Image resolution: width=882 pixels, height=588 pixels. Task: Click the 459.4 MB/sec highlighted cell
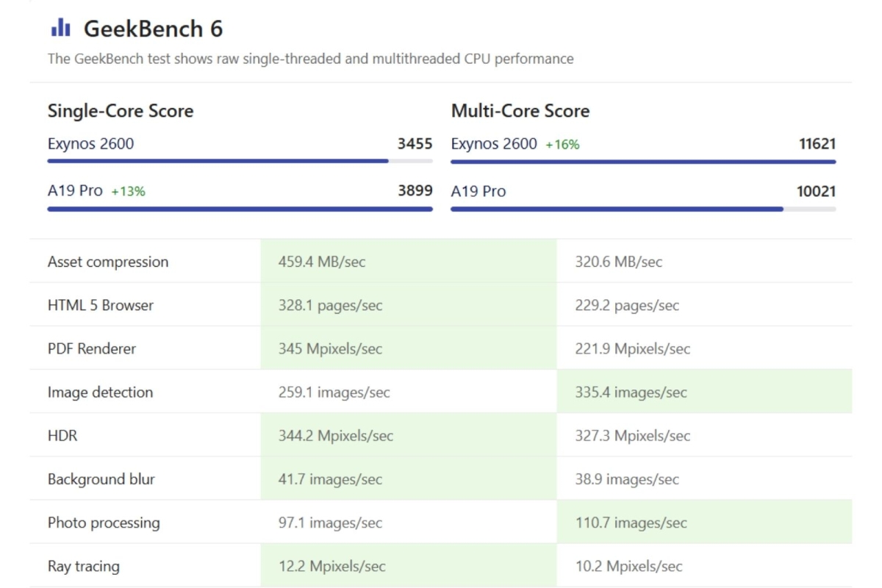click(322, 262)
